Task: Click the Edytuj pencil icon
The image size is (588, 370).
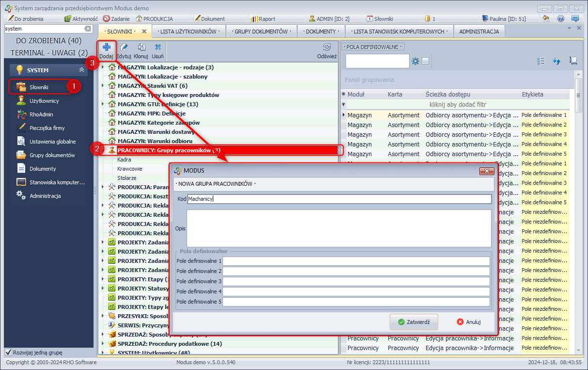Action: (x=124, y=48)
